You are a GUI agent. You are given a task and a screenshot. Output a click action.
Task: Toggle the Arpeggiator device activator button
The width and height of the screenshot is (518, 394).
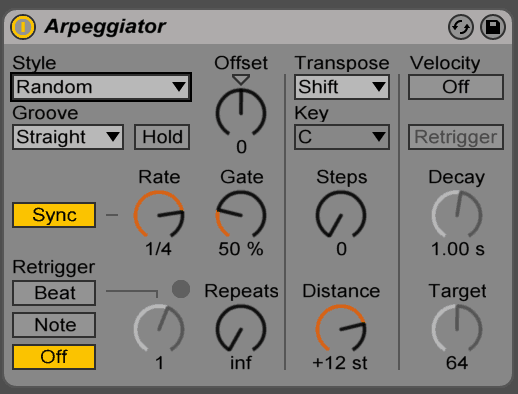(23, 27)
